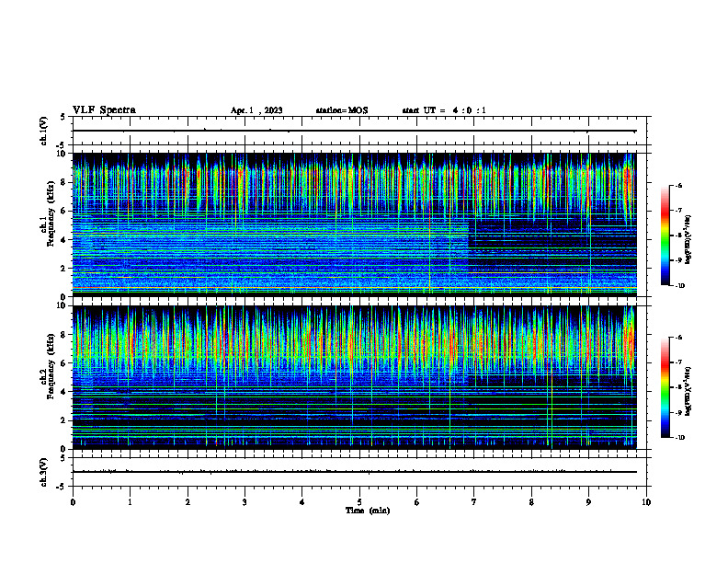Select the "start UT = 4:0:1" text

pyautogui.click(x=444, y=110)
